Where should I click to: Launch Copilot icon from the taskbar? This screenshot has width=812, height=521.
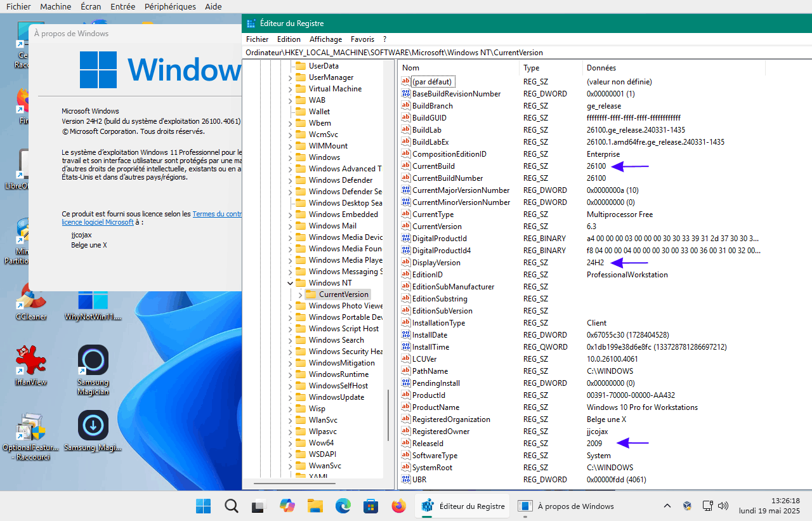point(287,506)
